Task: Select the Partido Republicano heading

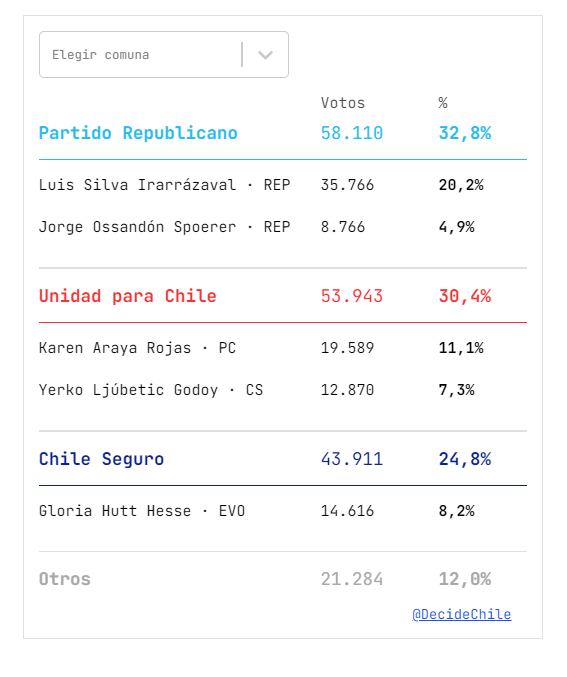Action: [138, 133]
